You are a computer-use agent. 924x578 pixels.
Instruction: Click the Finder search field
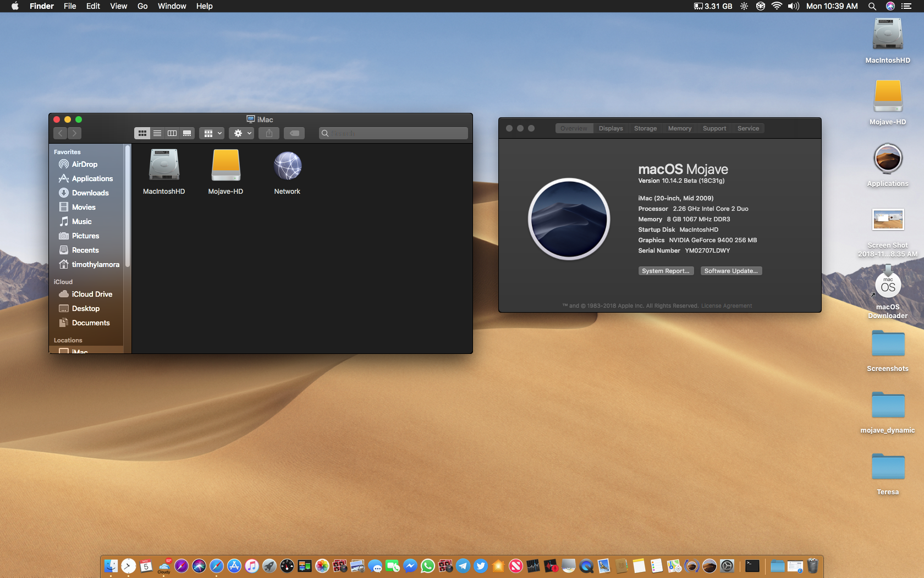pyautogui.click(x=393, y=133)
